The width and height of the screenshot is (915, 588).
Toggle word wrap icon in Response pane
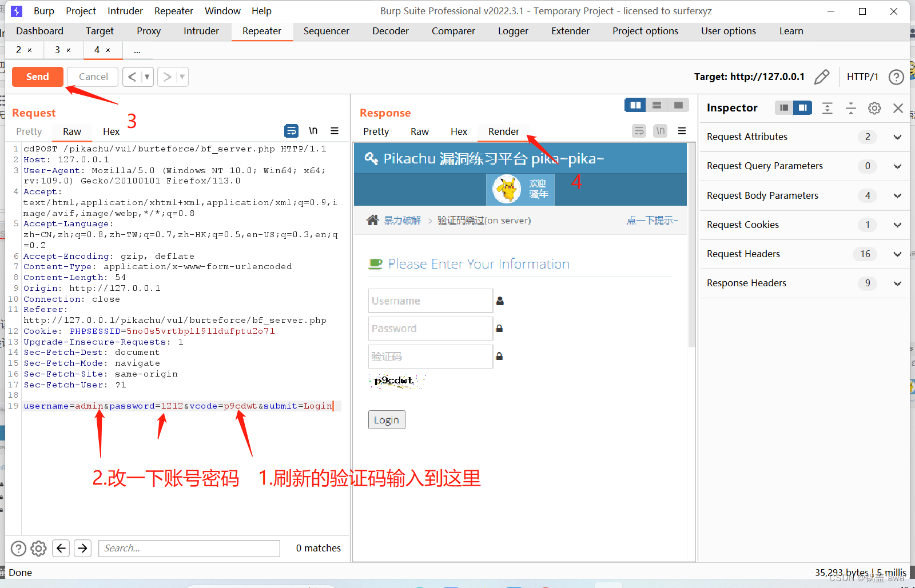(x=639, y=131)
